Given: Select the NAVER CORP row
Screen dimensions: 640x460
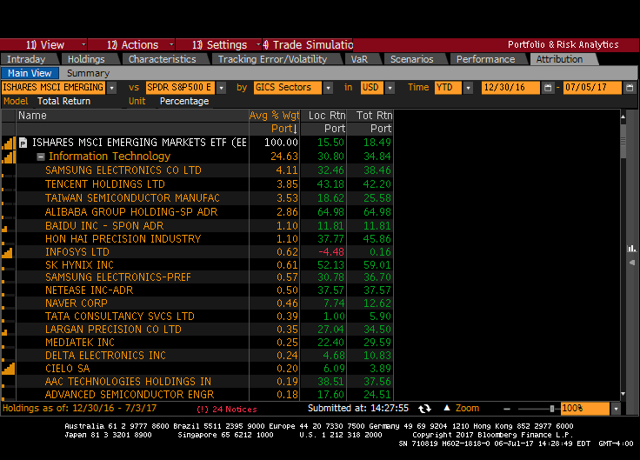Looking at the screenshot, I should pyautogui.click(x=197, y=303).
